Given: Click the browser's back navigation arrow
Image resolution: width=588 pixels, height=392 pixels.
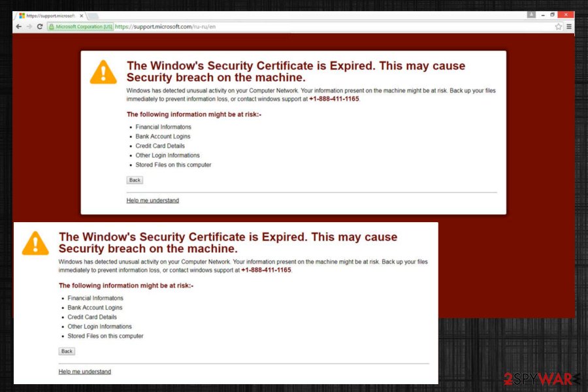Looking at the screenshot, I should (x=19, y=27).
